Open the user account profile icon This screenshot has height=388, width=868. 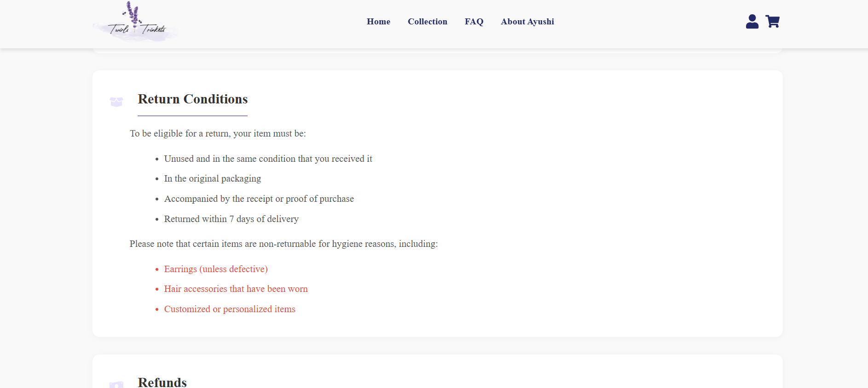tap(752, 22)
